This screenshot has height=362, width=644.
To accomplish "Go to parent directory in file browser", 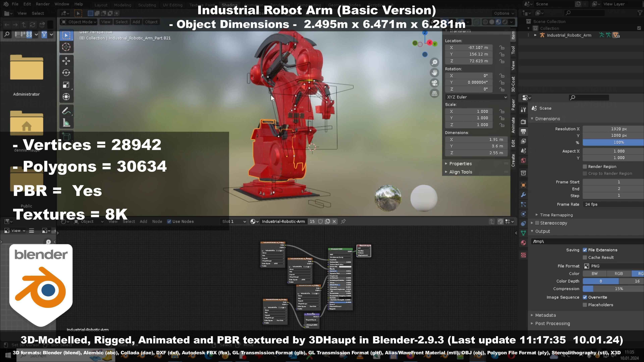I will [24, 24].
